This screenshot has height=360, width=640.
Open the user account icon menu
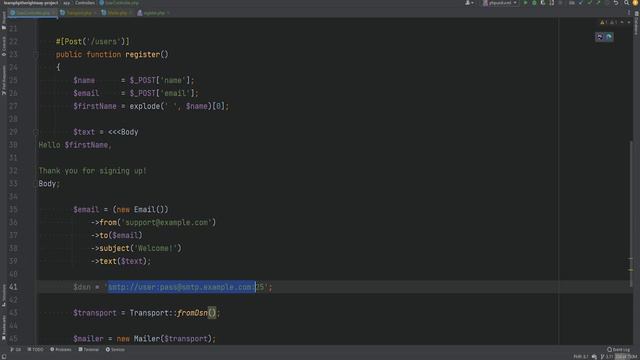pos(469,3)
